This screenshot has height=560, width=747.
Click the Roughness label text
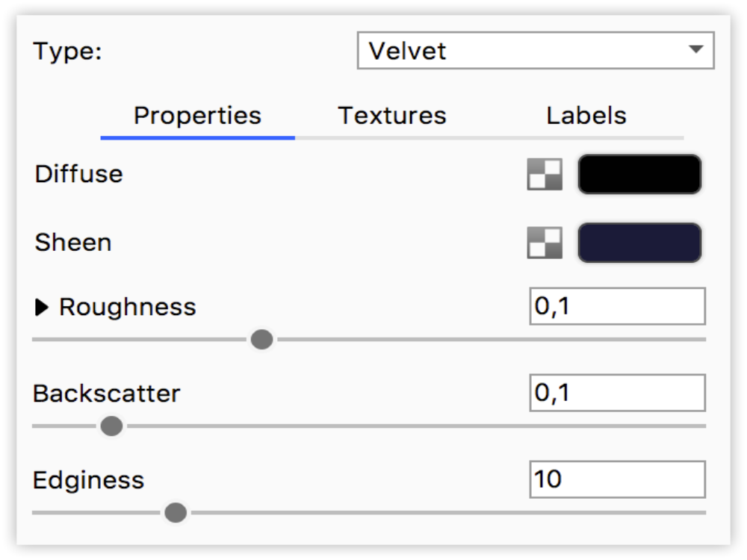click(x=128, y=307)
